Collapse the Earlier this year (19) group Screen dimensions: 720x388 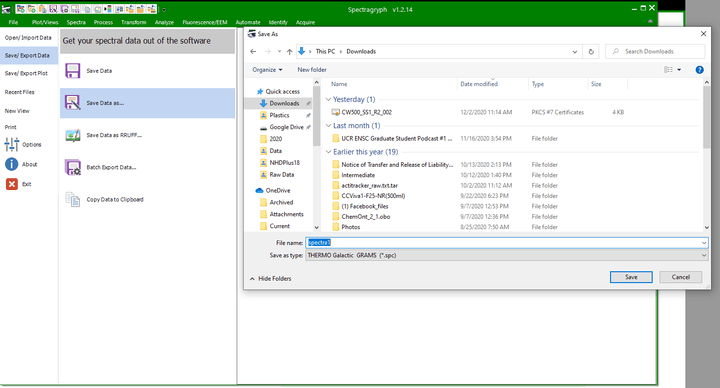[328, 152]
